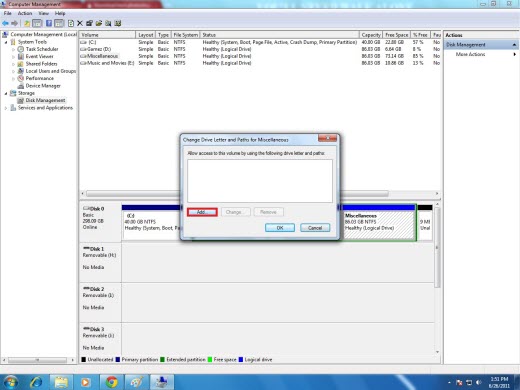The height and width of the screenshot is (390, 520).
Task: Expand the More Actions submenu arrow
Action: point(515,54)
